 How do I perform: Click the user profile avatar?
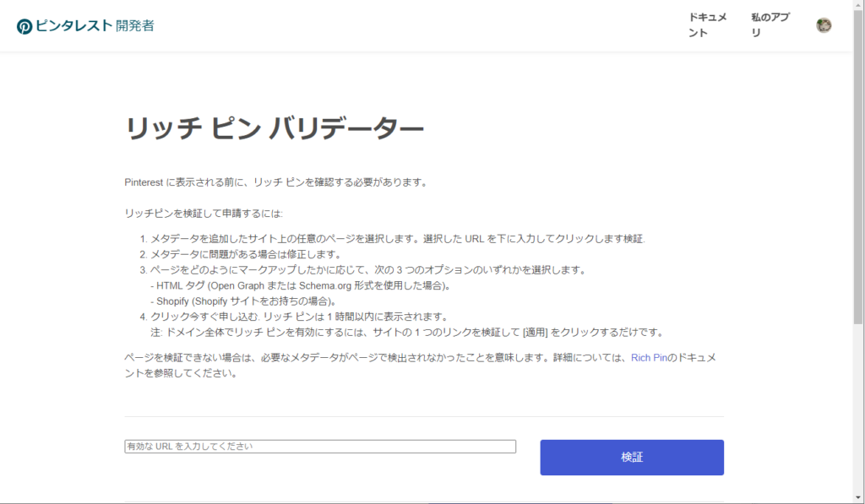[824, 25]
